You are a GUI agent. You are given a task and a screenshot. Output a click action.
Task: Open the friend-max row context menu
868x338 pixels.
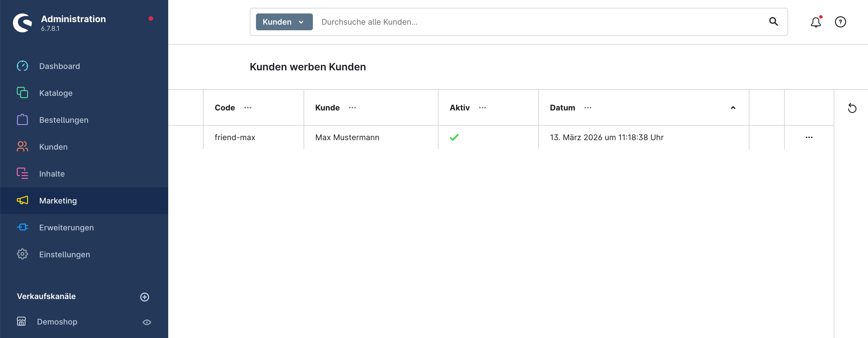809,137
